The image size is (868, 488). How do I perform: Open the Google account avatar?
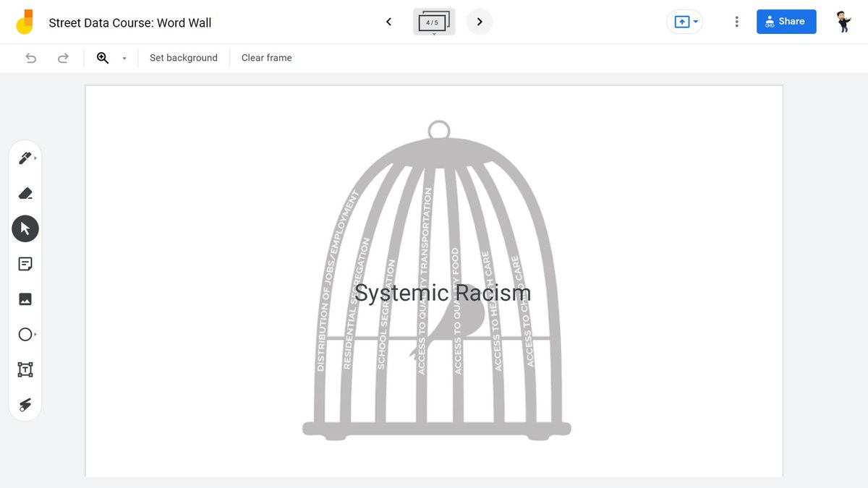(x=843, y=22)
